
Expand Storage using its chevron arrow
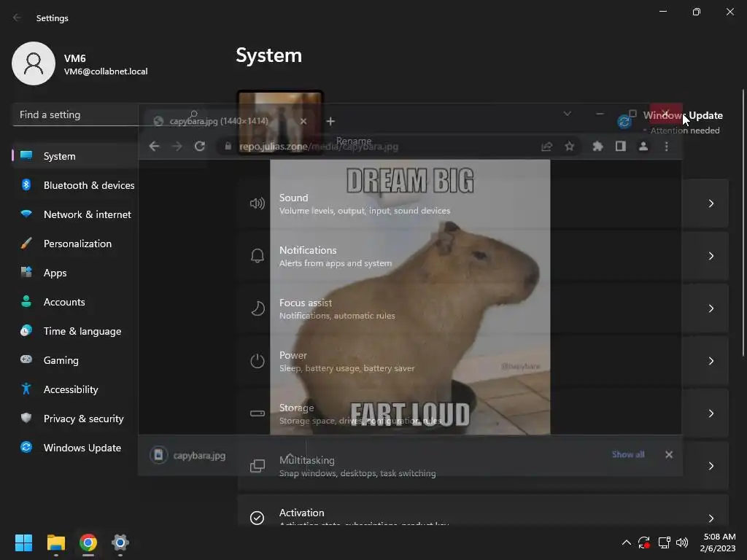click(711, 413)
